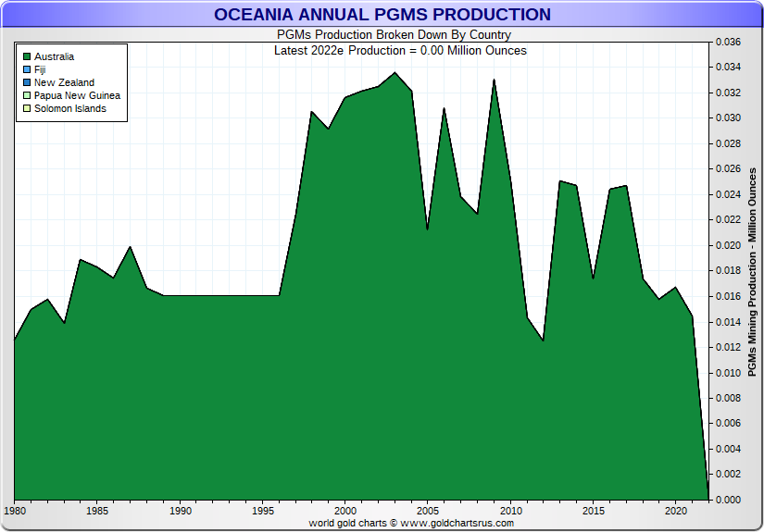764x532 pixels.
Task: Click the '2015' x-axis label
Action: pos(594,511)
